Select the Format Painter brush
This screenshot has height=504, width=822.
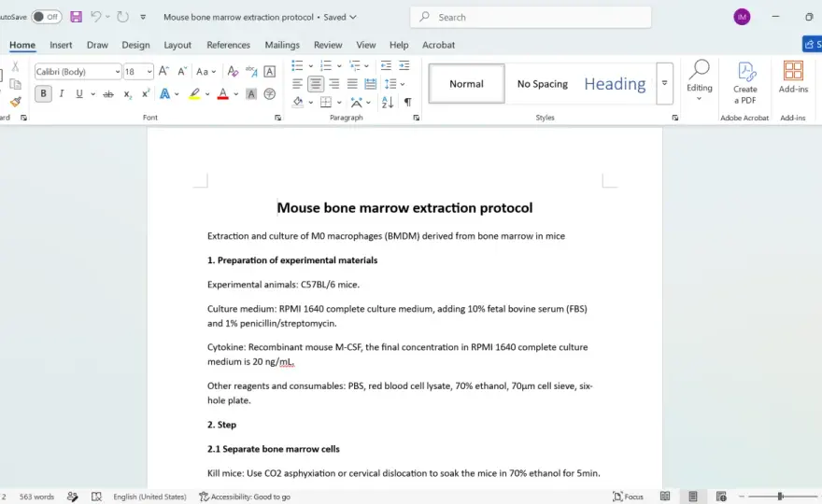[15, 101]
